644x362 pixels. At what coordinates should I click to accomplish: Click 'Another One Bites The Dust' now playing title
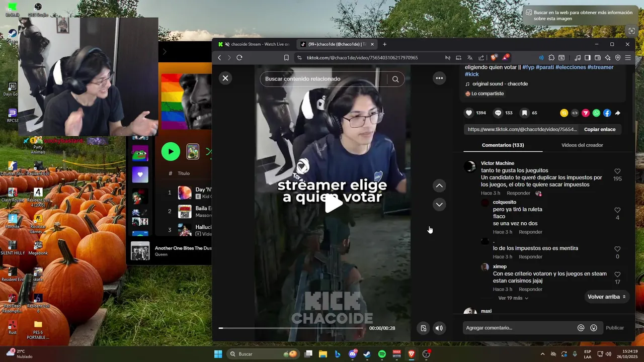tap(183, 248)
